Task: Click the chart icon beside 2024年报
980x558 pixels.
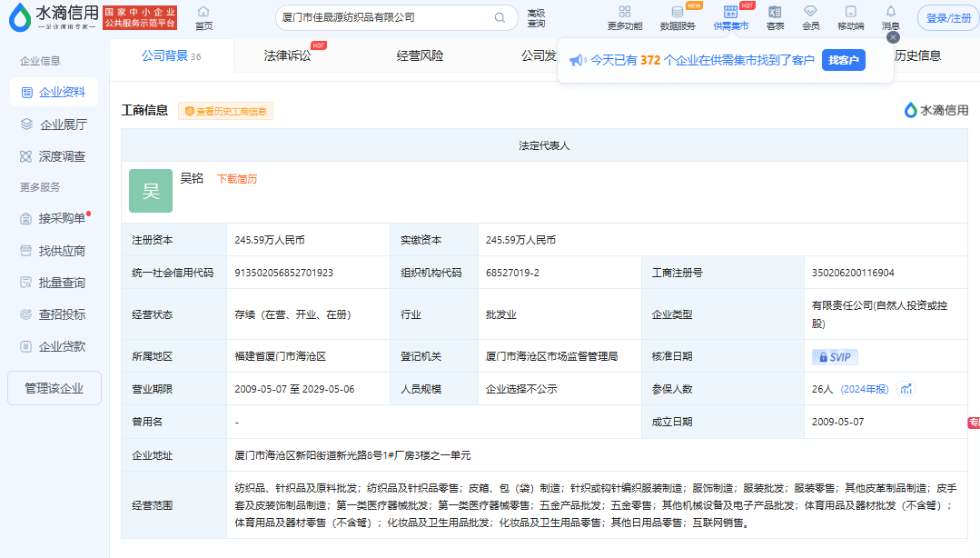Action: tap(906, 389)
